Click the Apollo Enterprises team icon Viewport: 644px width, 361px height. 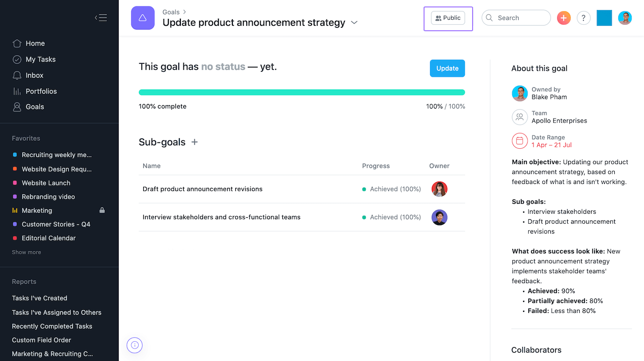520,117
